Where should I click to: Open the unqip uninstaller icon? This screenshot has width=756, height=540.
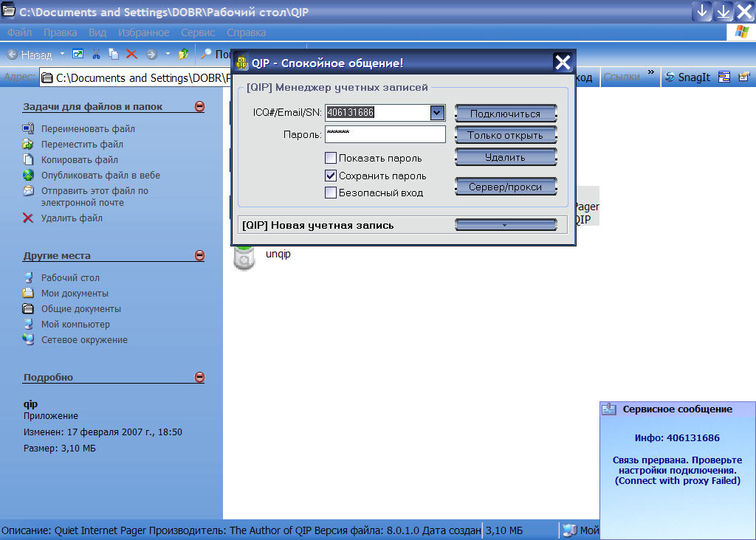(244, 258)
